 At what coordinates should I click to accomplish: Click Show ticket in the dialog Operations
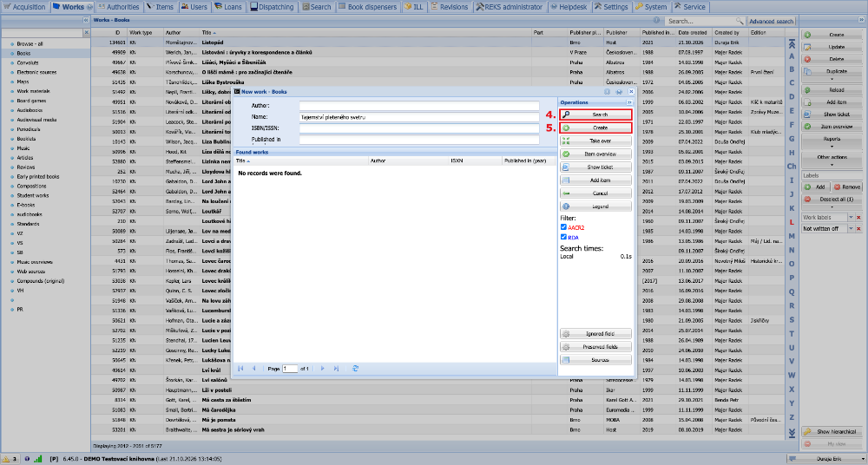pyautogui.click(x=595, y=167)
